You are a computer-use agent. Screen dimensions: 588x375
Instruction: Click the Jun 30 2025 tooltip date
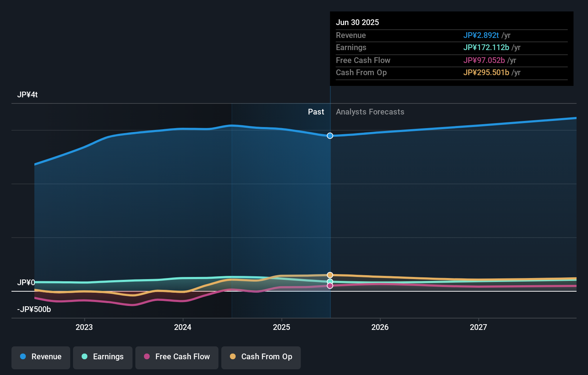357,22
